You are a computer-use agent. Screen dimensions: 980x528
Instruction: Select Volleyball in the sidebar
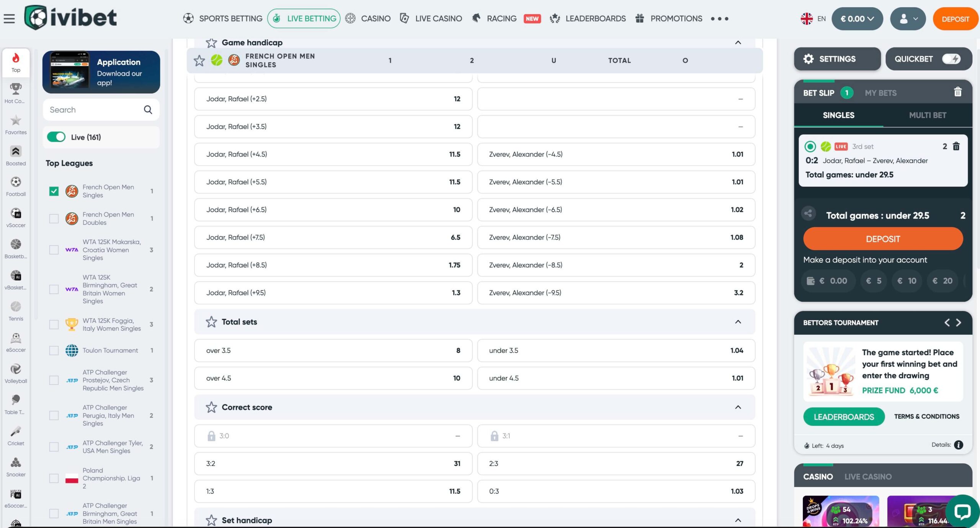coord(16,373)
